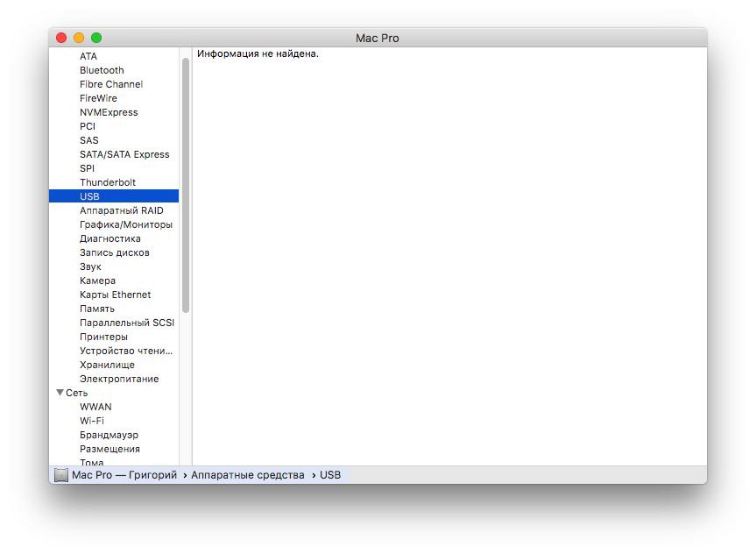This screenshot has width=756, height=554.
Task: Minimize window with yellow button
Action: 79,38
